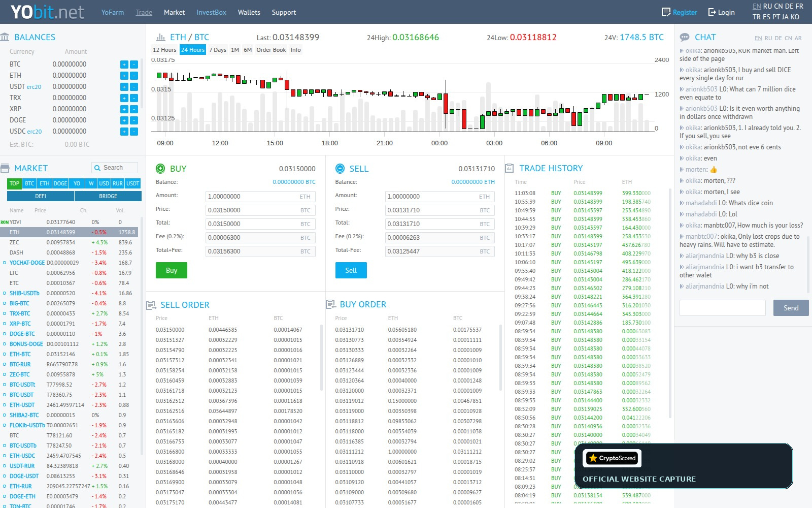The image size is (812, 508).
Task: Click the Sell Price input field
Action: click(440, 210)
